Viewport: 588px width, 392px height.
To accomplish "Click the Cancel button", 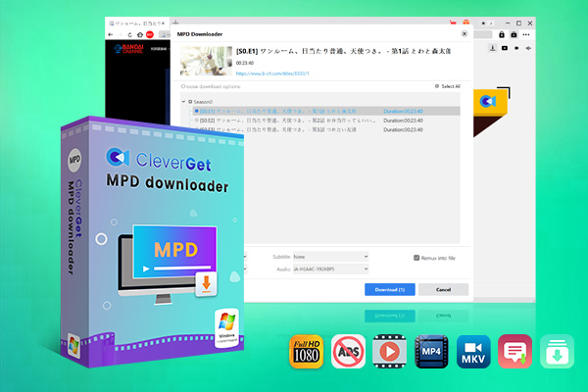I will pyautogui.click(x=443, y=289).
